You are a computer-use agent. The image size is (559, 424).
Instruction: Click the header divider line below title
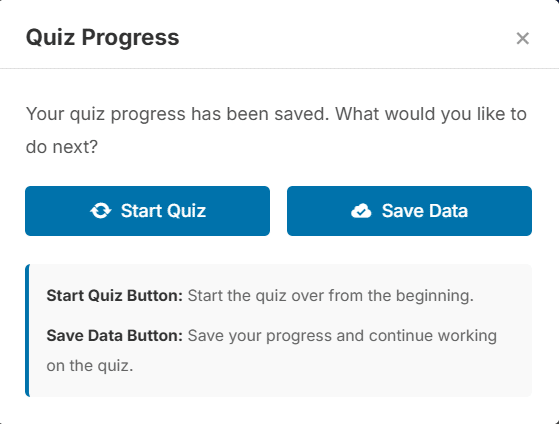tap(280, 68)
